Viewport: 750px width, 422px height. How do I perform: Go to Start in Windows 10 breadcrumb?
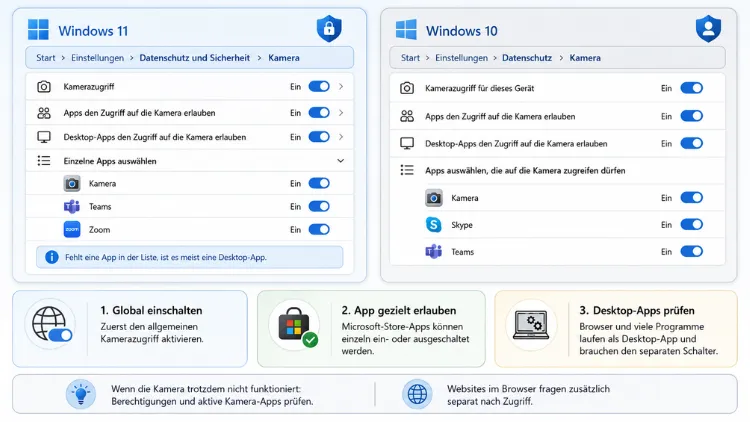pyautogui.click(x=410, y=58)
